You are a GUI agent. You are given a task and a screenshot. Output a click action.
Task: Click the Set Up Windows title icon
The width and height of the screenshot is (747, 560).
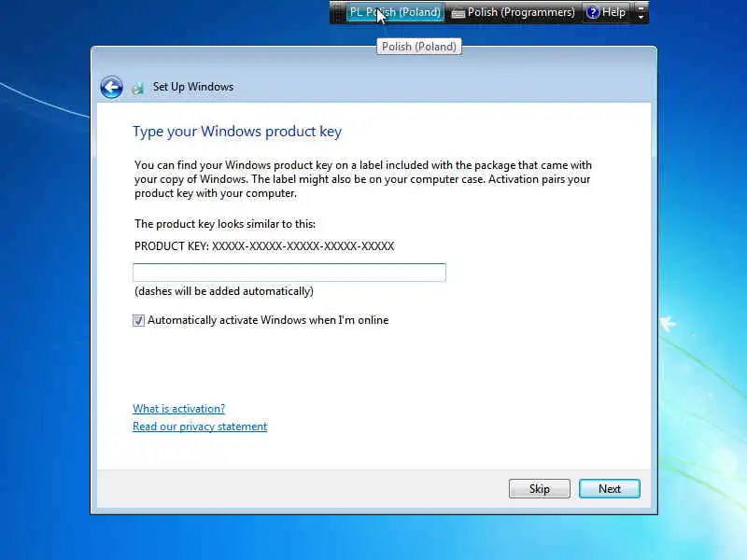pyautogui.click(x=137, y=88)
